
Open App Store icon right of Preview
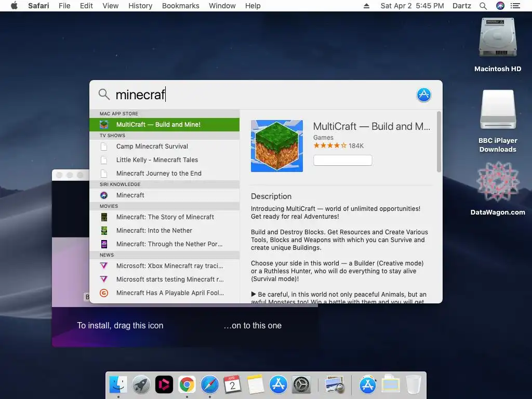tap(368, 385)
